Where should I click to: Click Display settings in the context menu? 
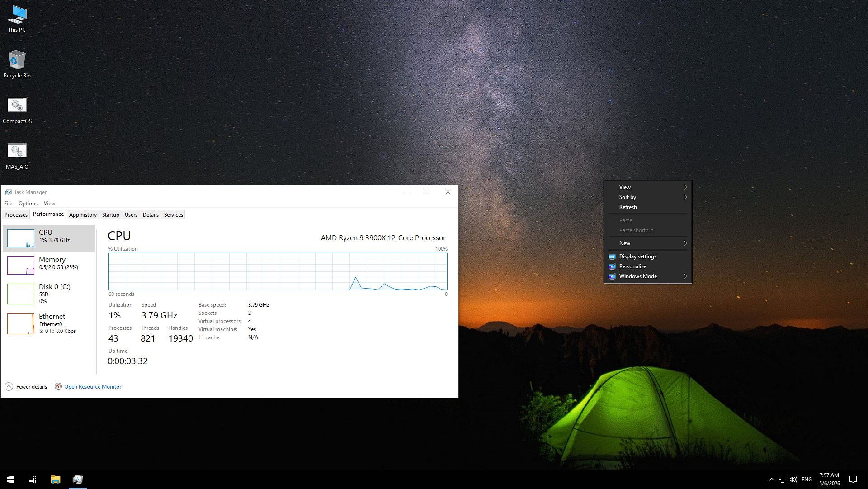coord(648,256)
